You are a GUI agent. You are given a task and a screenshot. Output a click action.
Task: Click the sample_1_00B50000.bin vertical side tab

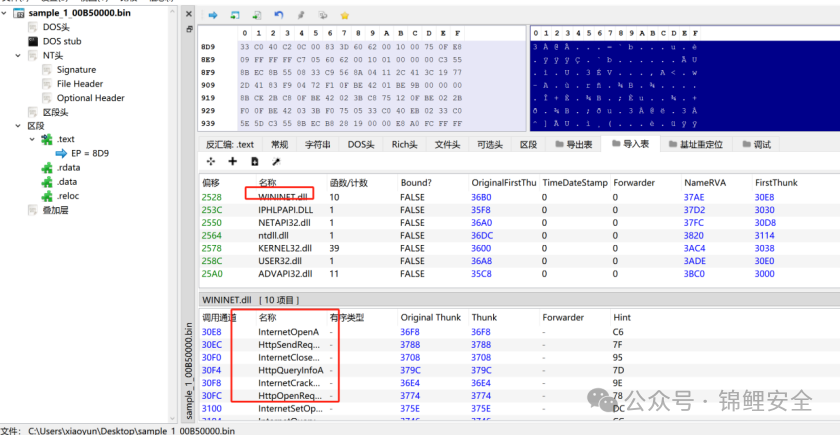click(x=189, y=370)
